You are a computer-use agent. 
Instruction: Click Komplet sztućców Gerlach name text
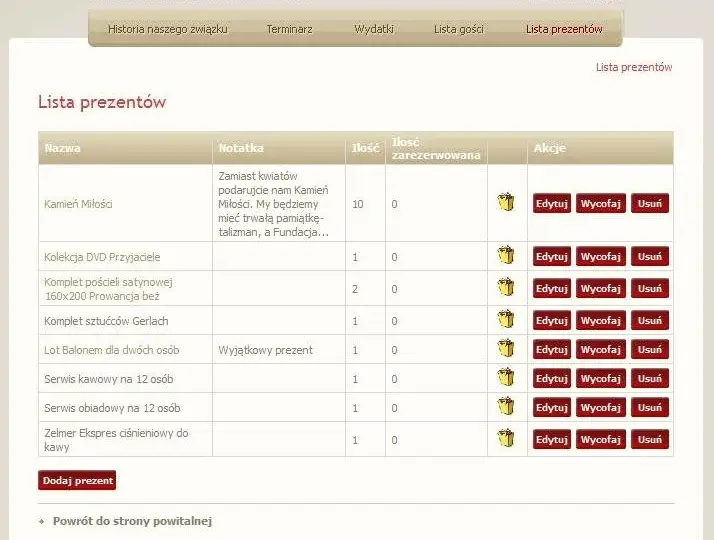pyautogui.click(x=106, y=321)
